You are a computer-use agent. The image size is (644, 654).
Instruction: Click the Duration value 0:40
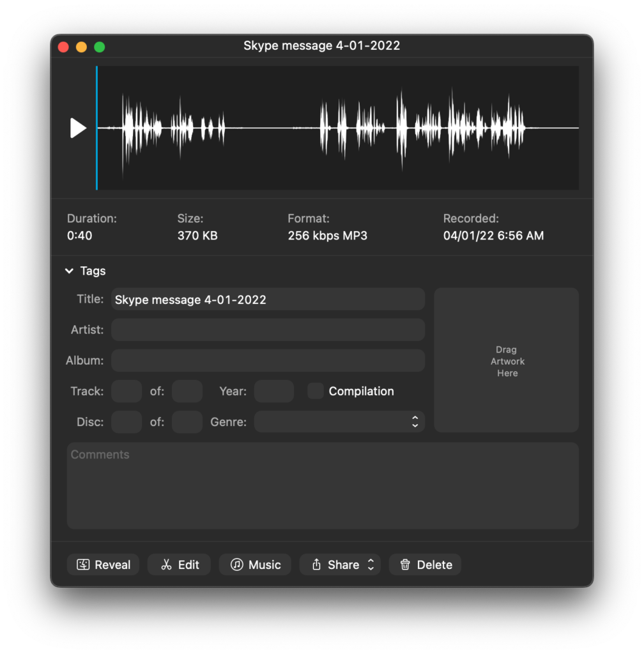tap(80, 236)
